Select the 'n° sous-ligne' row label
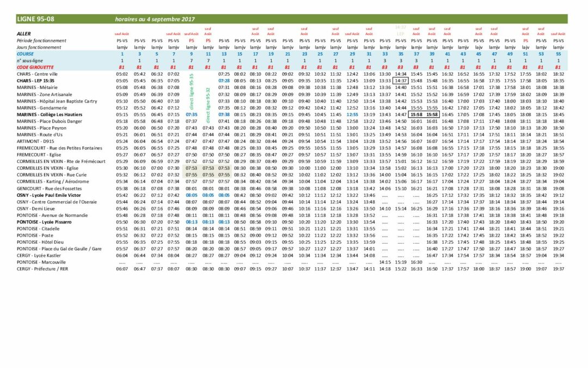The height and width of the screenshot is (368, 588). tap(29, 61)
